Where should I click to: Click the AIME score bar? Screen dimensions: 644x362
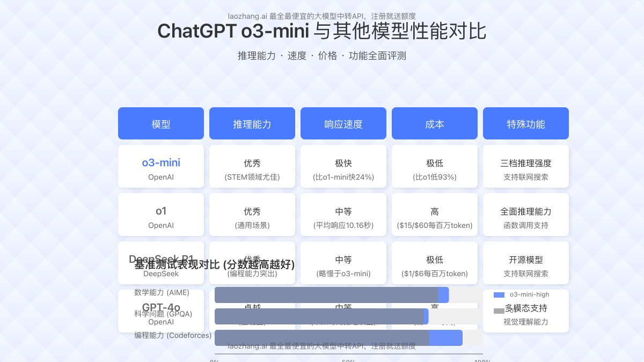tap(332, 295)
